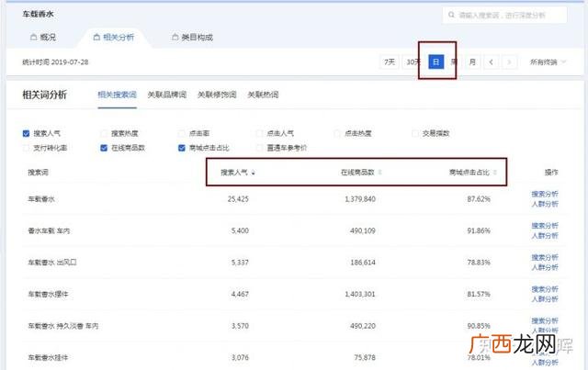Open 搜索分析 for 香水车载 车内 row
588x370 pixels.
point(545,226)
